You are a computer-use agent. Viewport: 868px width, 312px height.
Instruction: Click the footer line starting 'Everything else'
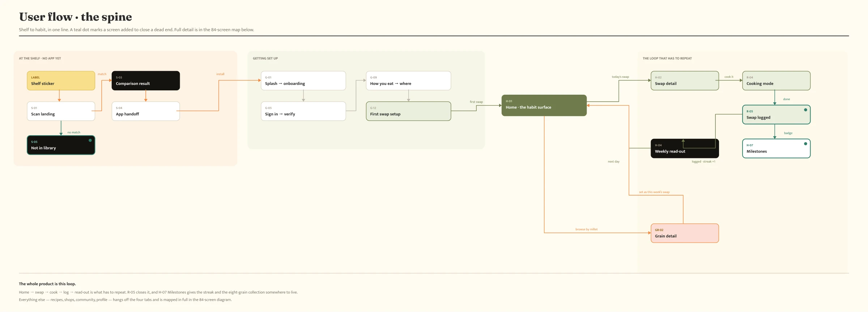pos(125,300)
